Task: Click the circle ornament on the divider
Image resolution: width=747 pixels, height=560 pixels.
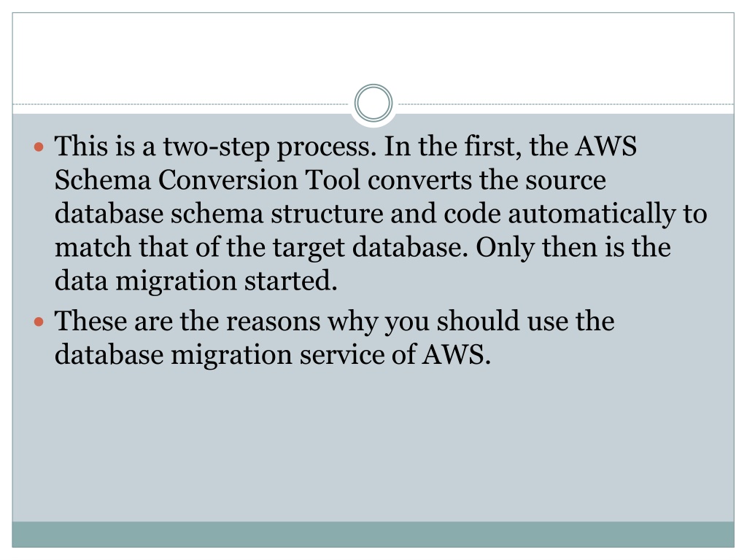Action: tap(373, 103)
